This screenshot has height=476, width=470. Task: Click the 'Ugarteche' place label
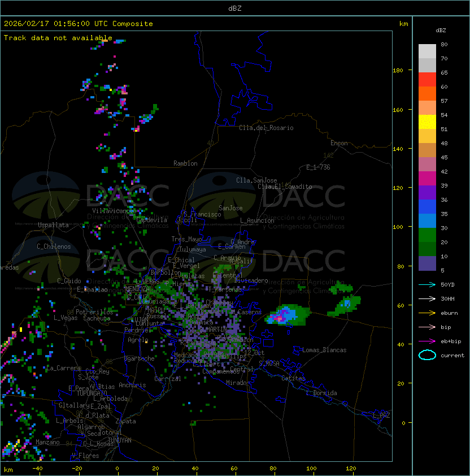point(140,358)
